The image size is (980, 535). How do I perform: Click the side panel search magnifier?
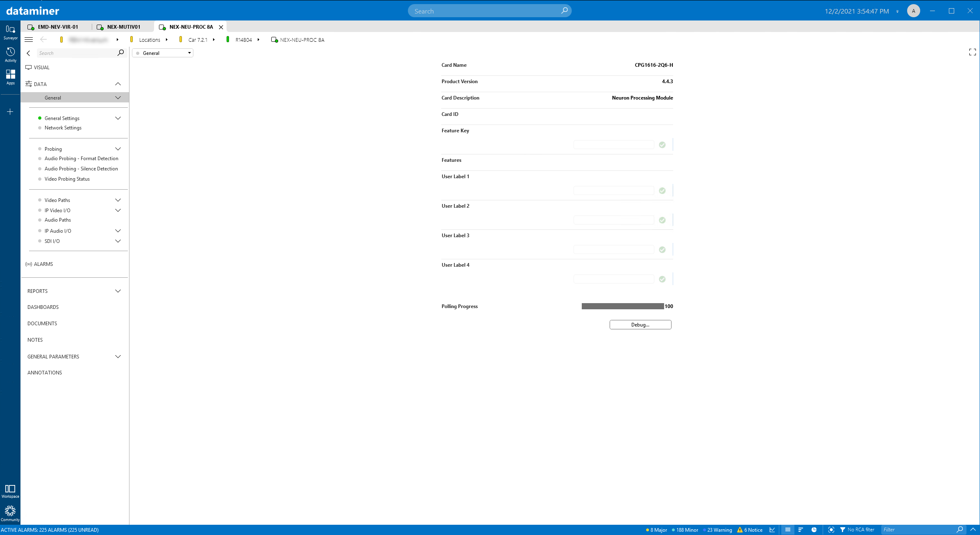120,53
